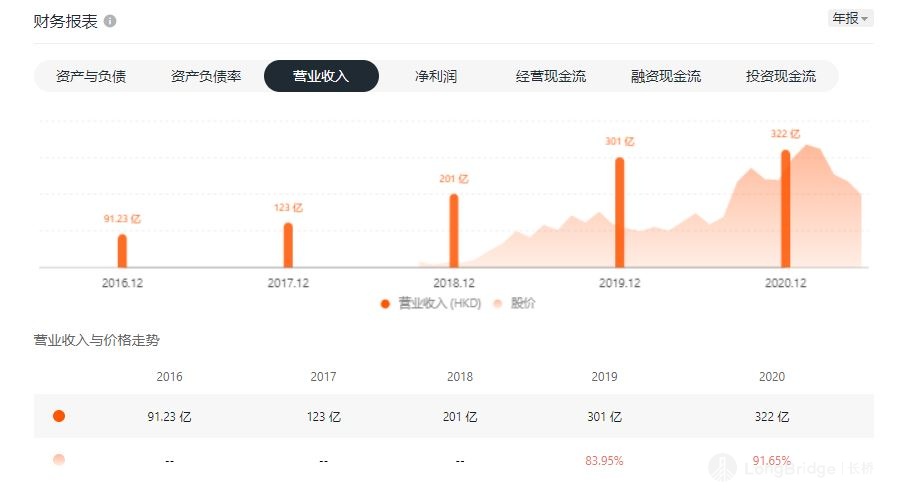Click the 2016 table column header

click(169, 377)
